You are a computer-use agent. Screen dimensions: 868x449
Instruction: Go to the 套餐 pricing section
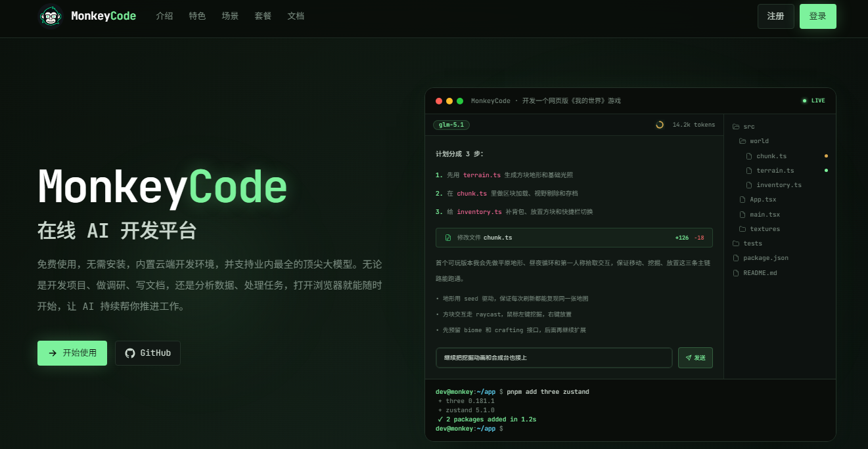coord(263,16)
